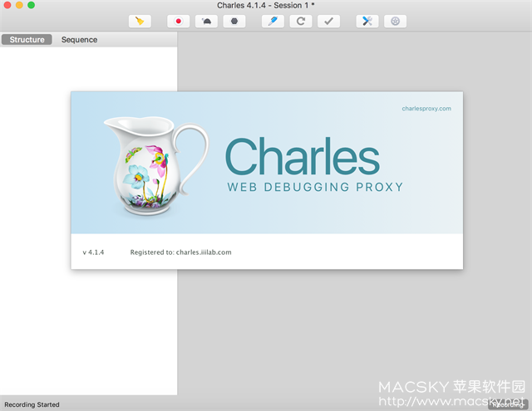Open Settings with the gear icon

pyautogui.click(x=395, y=22)
